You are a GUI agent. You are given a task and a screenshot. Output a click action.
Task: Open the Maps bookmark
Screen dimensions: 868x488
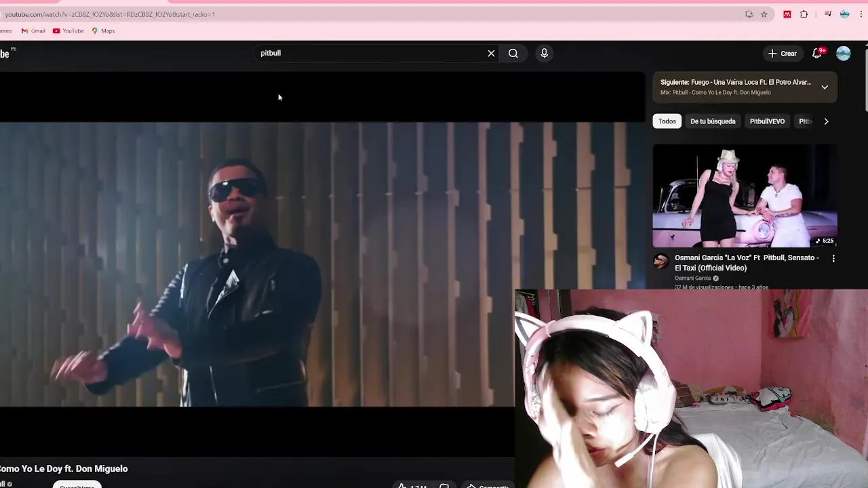103,31
